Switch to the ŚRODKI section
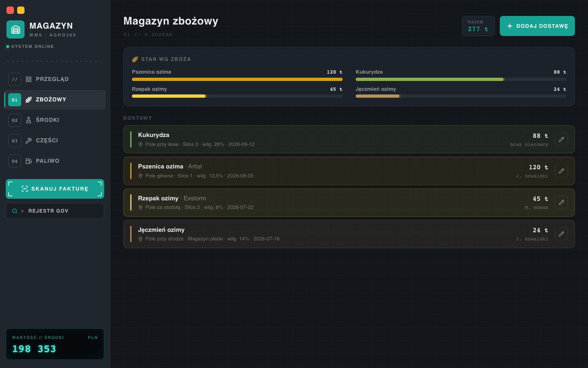This screenshot has width=588, height=368. 55,120
